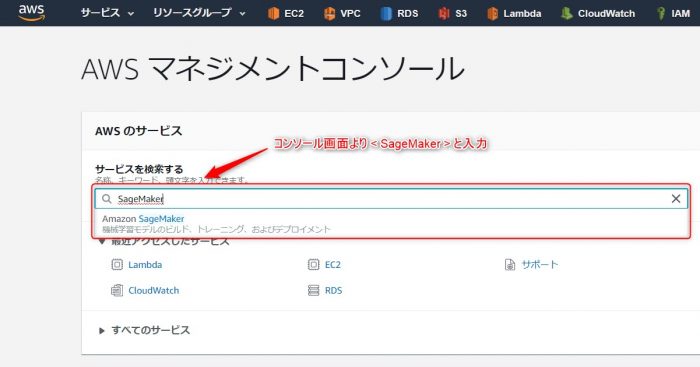
Task: Click the AWS logo in top bar
Action: coord(32,13)
